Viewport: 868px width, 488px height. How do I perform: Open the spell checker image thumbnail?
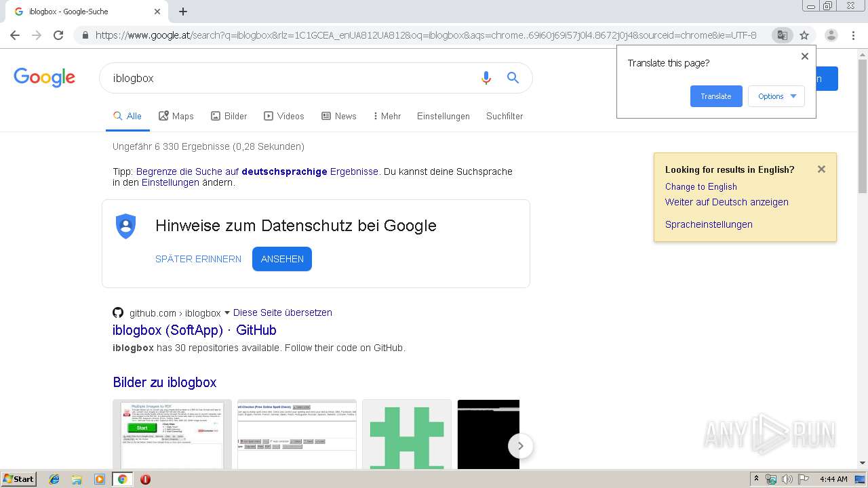297,434
